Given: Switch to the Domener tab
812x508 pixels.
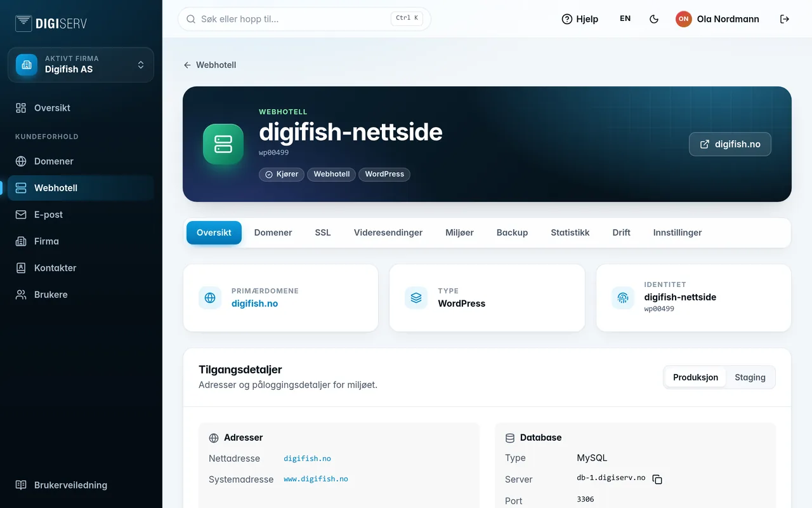Looking at the screenshot, I should click(x=273, y=232).
